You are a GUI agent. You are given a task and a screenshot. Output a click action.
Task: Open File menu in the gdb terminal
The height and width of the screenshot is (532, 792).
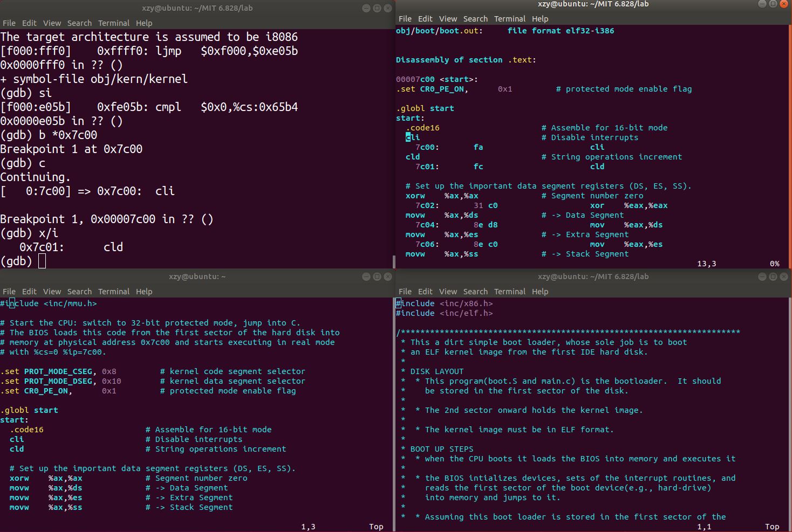pyautogui.click(x=9, y=23)
